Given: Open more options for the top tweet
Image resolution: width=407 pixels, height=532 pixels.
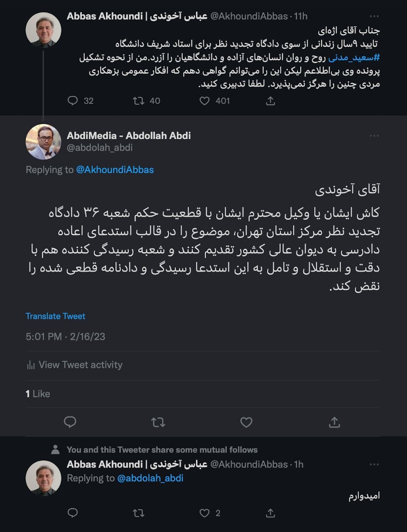Looking at the screenshot, I should click(374, 16).
